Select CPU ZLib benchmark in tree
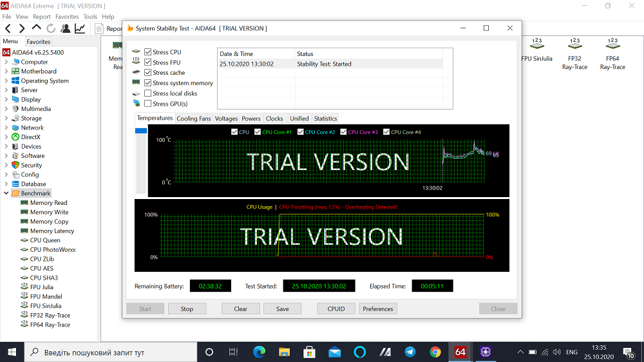644x362 pixels. tap(42, 259)
